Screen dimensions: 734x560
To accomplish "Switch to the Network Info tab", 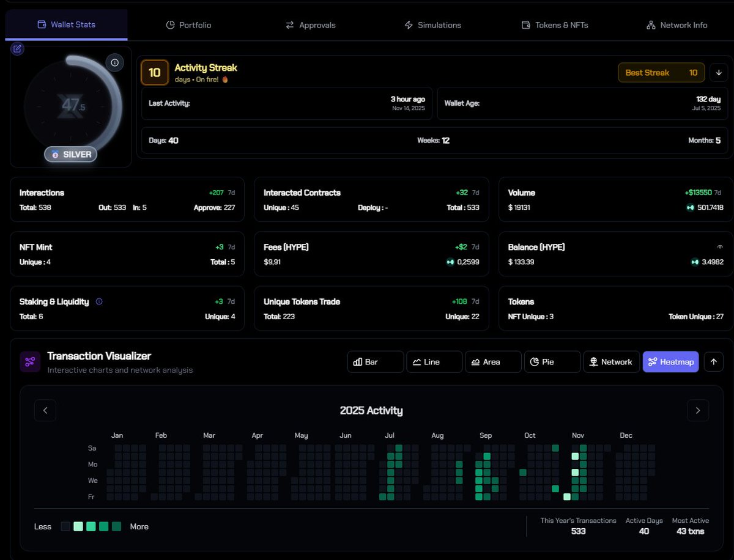I will (677, 25).
